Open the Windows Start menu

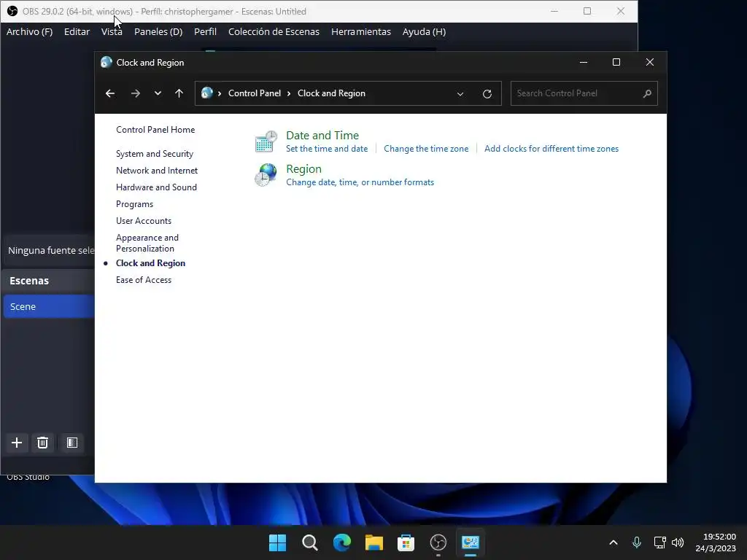pos(278,542)
